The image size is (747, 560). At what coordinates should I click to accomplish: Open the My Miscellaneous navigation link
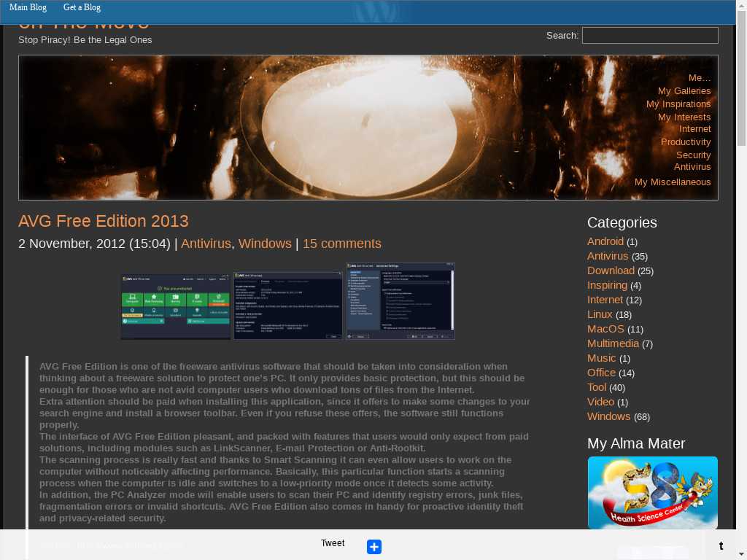pyautogui.click(x=672, y=182)
